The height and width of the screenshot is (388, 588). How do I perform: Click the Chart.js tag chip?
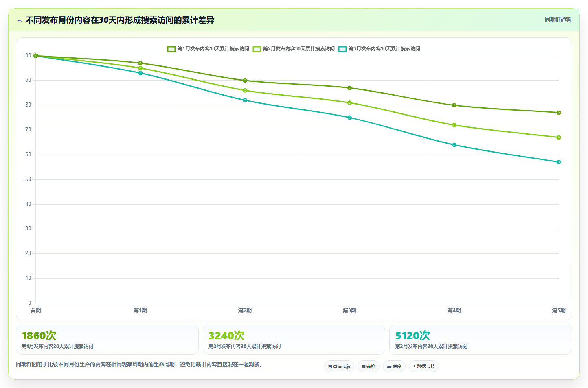tap(339, 366)
